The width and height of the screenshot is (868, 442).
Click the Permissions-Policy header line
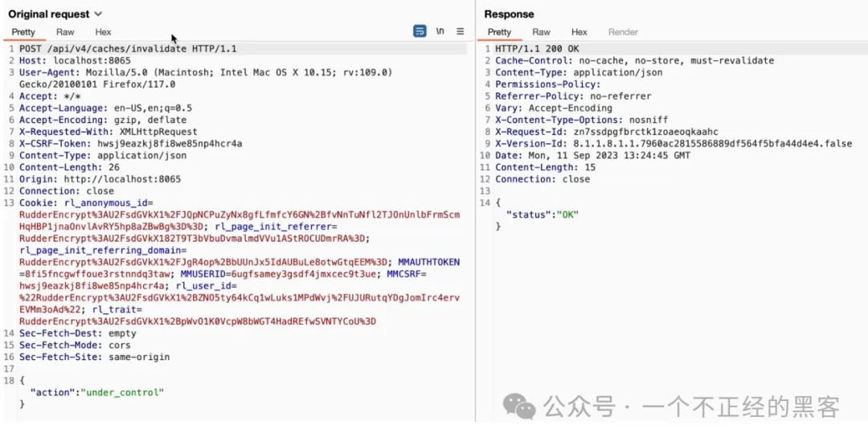tap(547, 84)
